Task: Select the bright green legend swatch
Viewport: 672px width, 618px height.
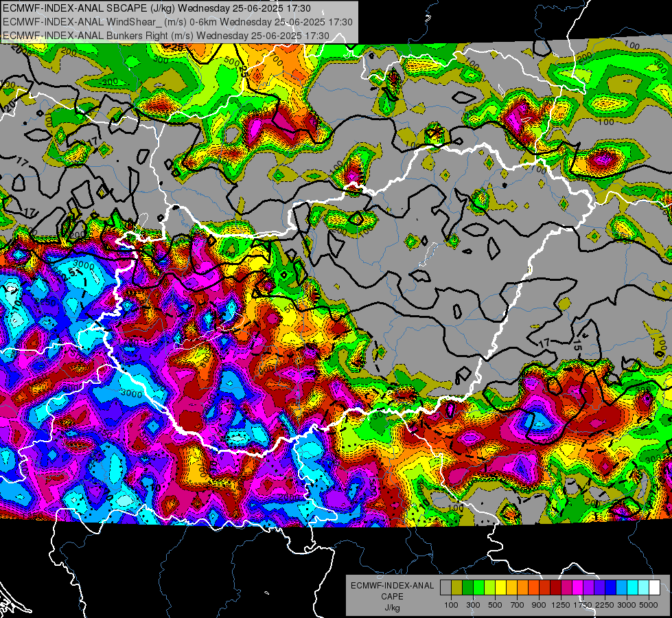Action: (x=478, y=588)
